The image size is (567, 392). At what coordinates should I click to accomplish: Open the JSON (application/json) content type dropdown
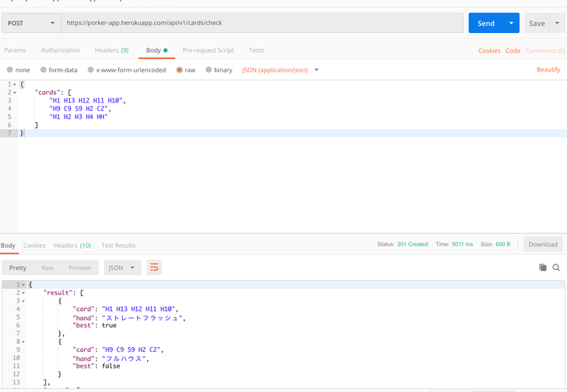(x=280, y=70)
